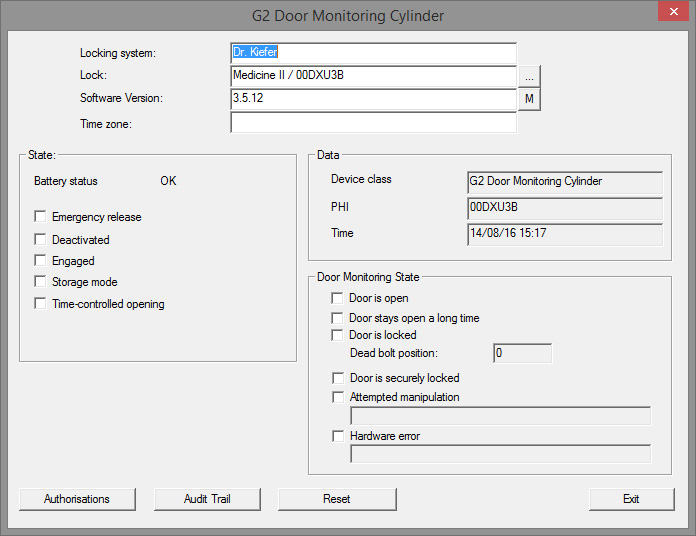Enable the Emergency release checkbox
The image size is (696, 536).
40,217
